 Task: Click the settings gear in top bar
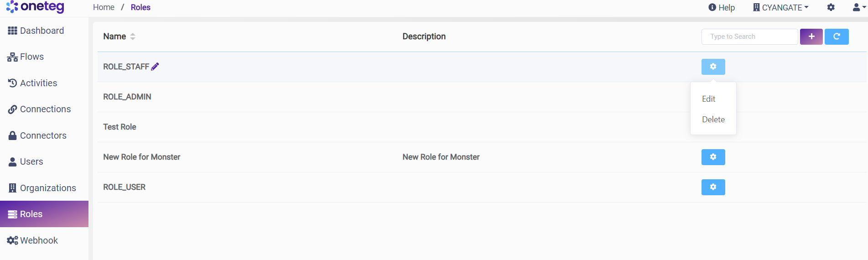tap(831, 7)
